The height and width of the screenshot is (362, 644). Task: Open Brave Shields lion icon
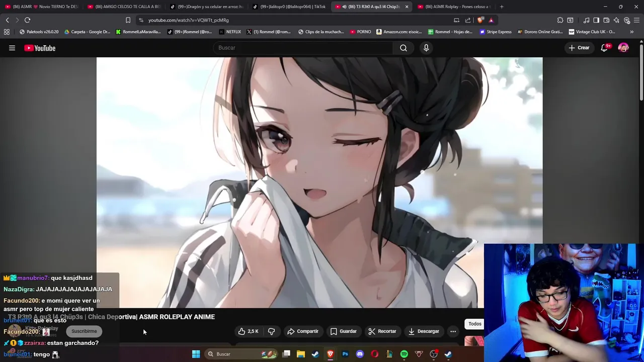[480, 20]
